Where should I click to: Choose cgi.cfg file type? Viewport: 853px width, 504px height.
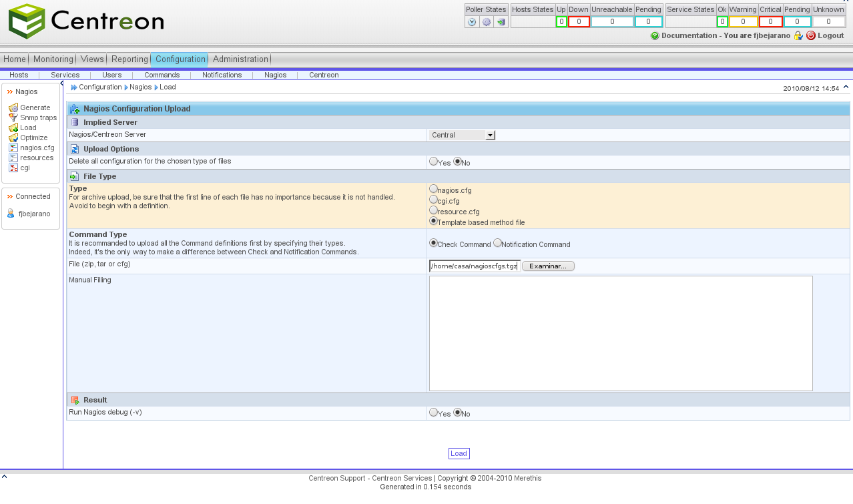pyautogui.click(x=433, y=199)
